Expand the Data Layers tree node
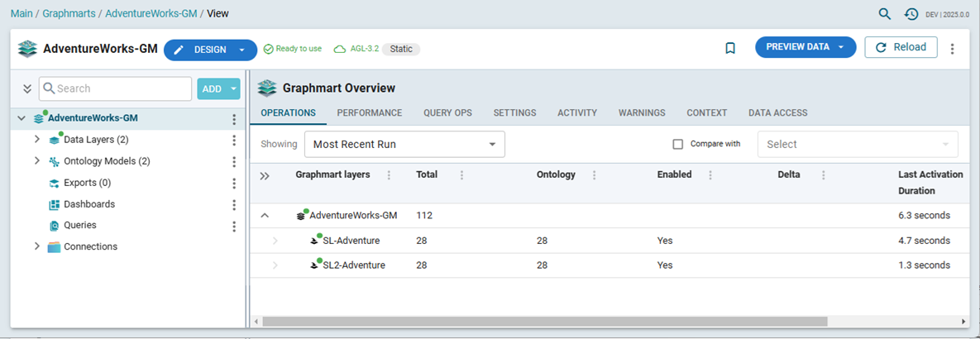980x339 pixels. tap(37, 140)
